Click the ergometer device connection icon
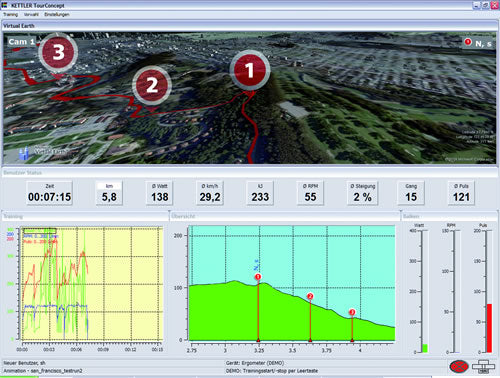500x378 pixels. point(483,366)
